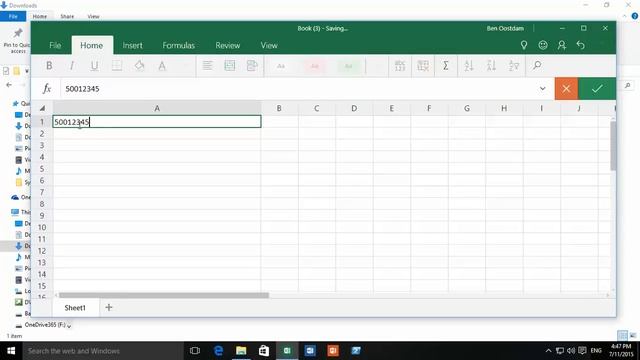Click Ben Oostdam account name

(x=505, y=29)
